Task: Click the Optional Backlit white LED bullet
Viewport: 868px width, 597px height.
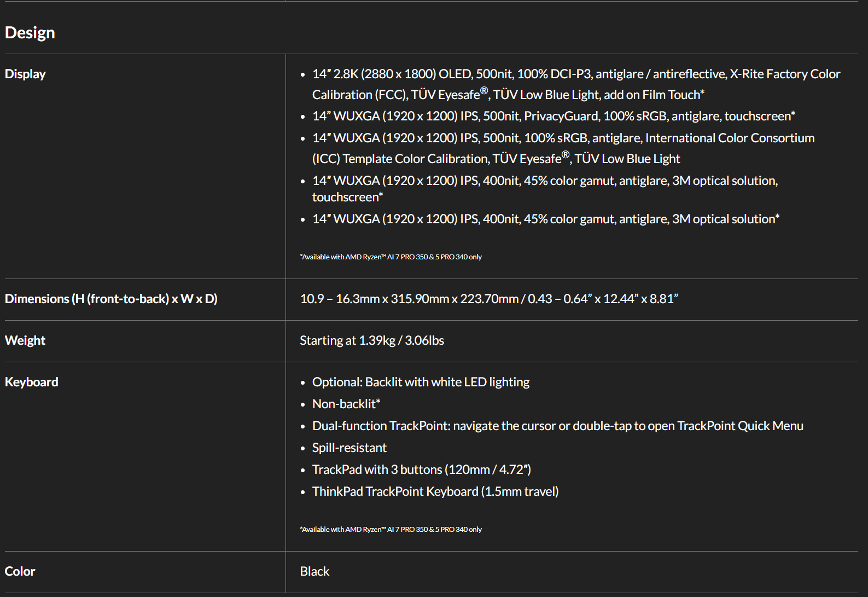Action: coord(421,382)
